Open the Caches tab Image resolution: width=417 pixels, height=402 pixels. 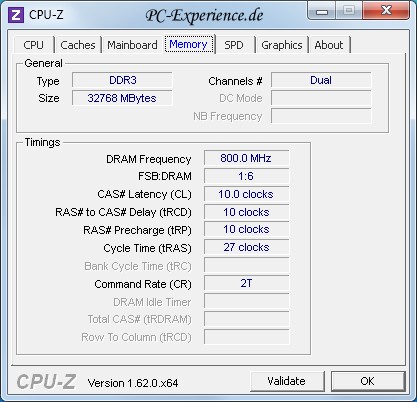(78, 45)
